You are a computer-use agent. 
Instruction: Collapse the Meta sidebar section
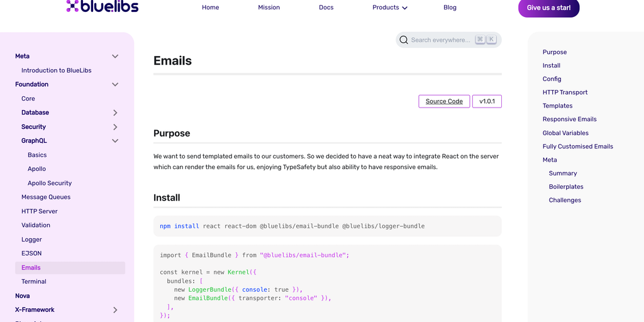pyautogui.click(x=115, y=56)
